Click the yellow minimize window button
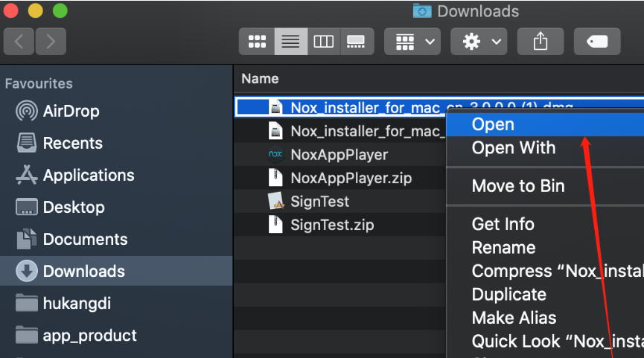644x358 pixels. [35, 10]
